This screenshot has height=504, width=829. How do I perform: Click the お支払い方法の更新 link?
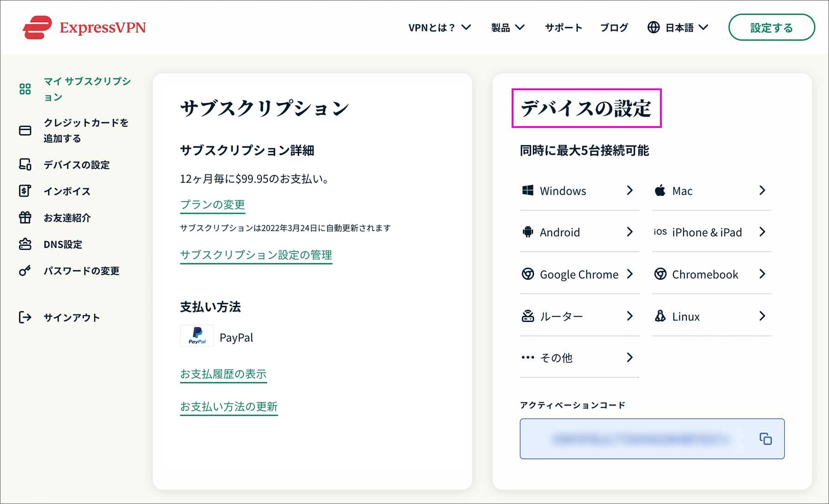click(x=229, y=406)
